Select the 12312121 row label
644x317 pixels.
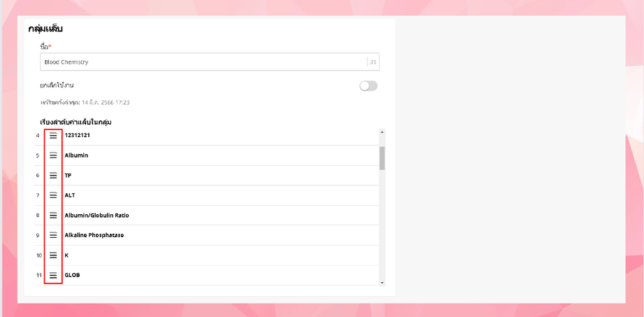click(x=77, y=136)
